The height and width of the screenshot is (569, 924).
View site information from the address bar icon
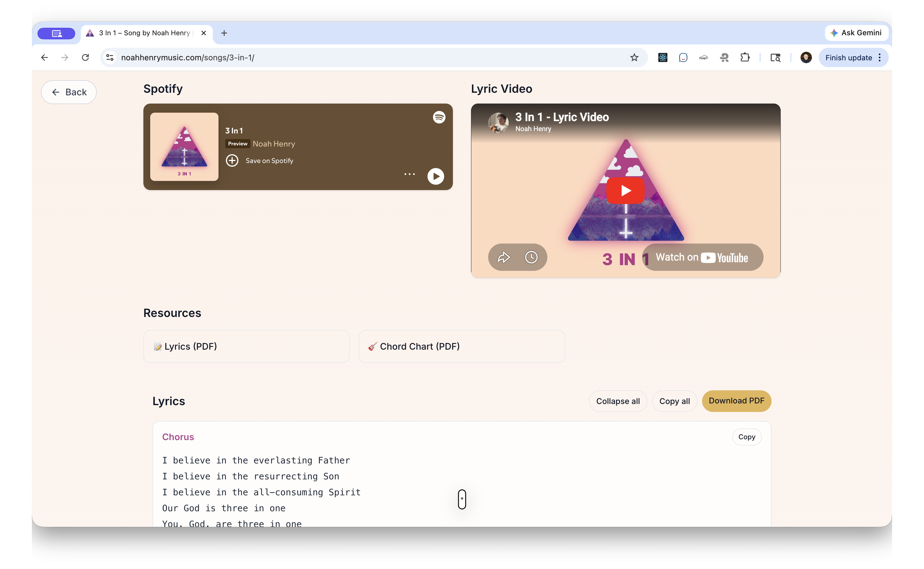110,57
